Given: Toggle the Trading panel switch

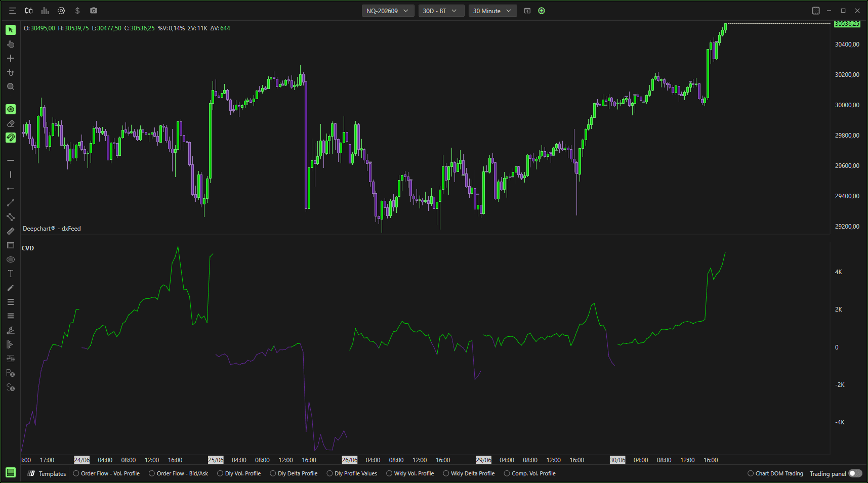Looking at the screenshot, I should [855, 473].
